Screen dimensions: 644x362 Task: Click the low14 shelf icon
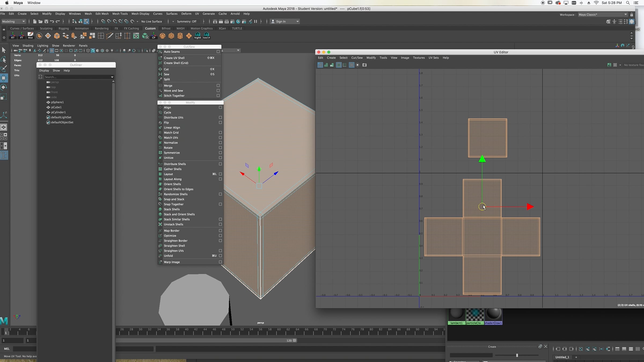tap(206, 35)
